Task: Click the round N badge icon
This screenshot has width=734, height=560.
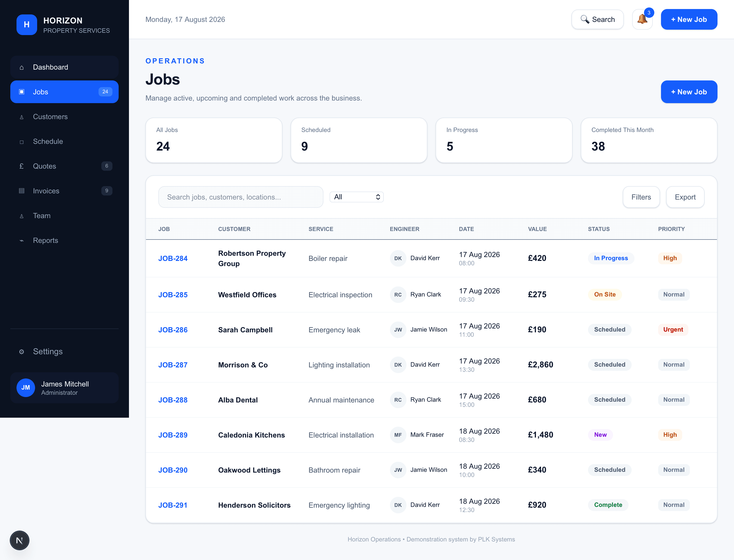Action: click(19, 540)
